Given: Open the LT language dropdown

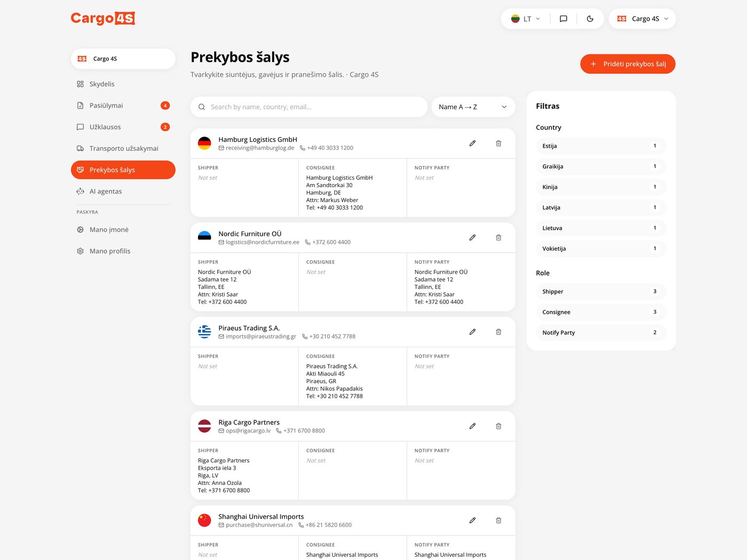Looking at the screenshot, I should 526,19.
